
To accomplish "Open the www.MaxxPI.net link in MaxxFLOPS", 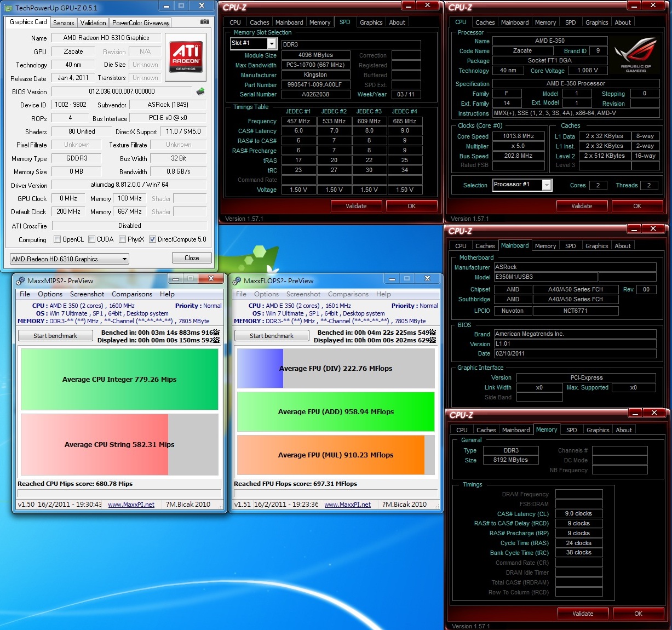I will coord(347,505).
